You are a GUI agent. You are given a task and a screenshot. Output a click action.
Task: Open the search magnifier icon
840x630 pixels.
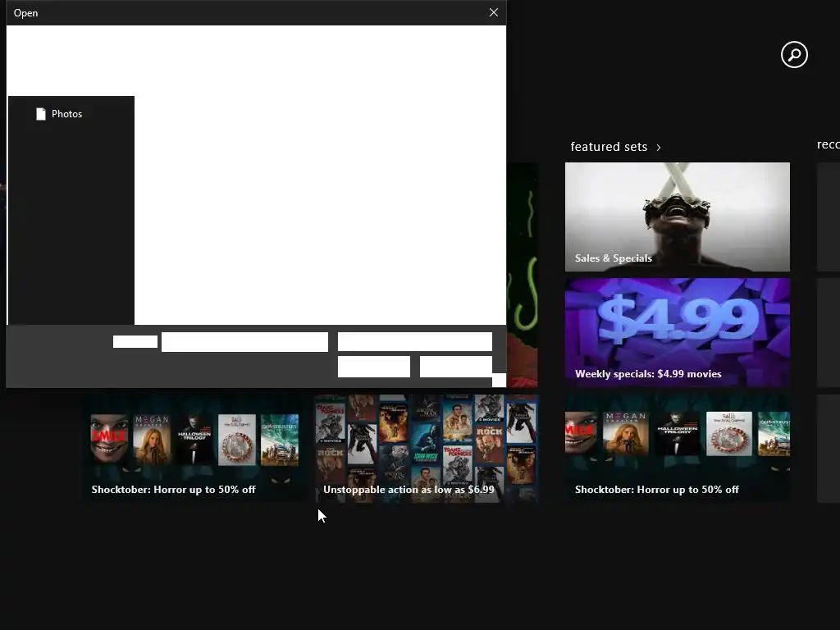[x=794, y=55]
